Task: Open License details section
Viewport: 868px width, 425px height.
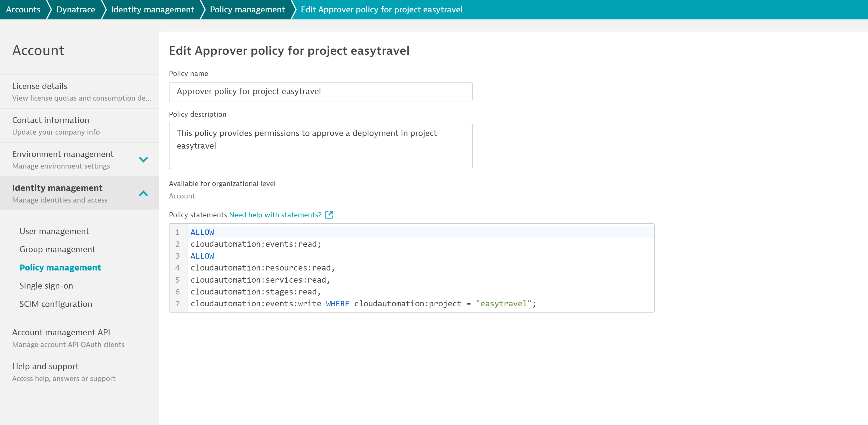Action: 80,92
